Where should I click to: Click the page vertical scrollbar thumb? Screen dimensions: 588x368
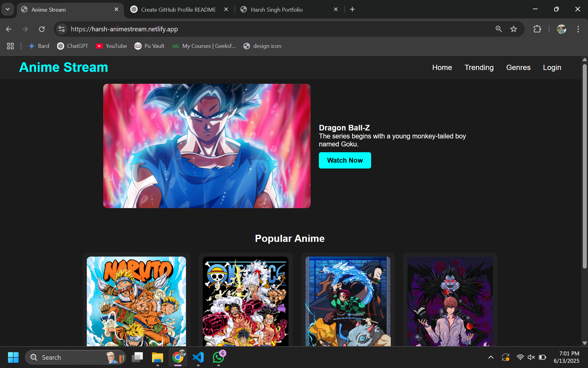pyautogui.click(x=585, y=166)
